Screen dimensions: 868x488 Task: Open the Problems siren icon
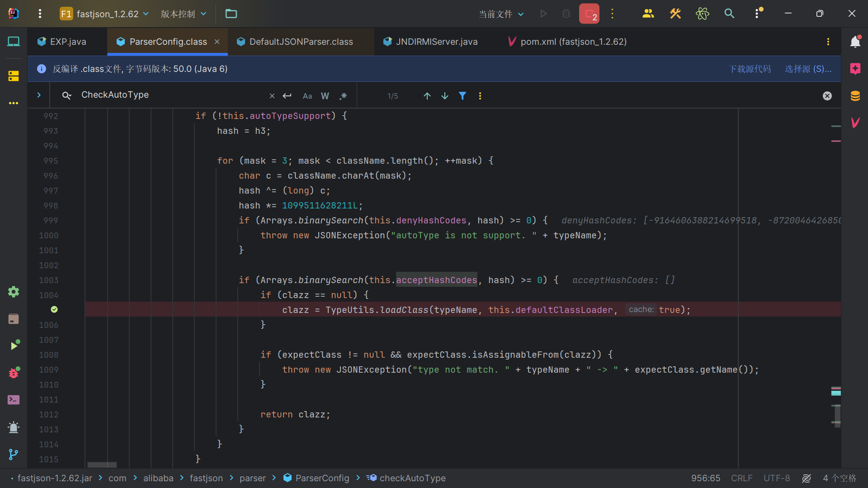tap(14, 427)
